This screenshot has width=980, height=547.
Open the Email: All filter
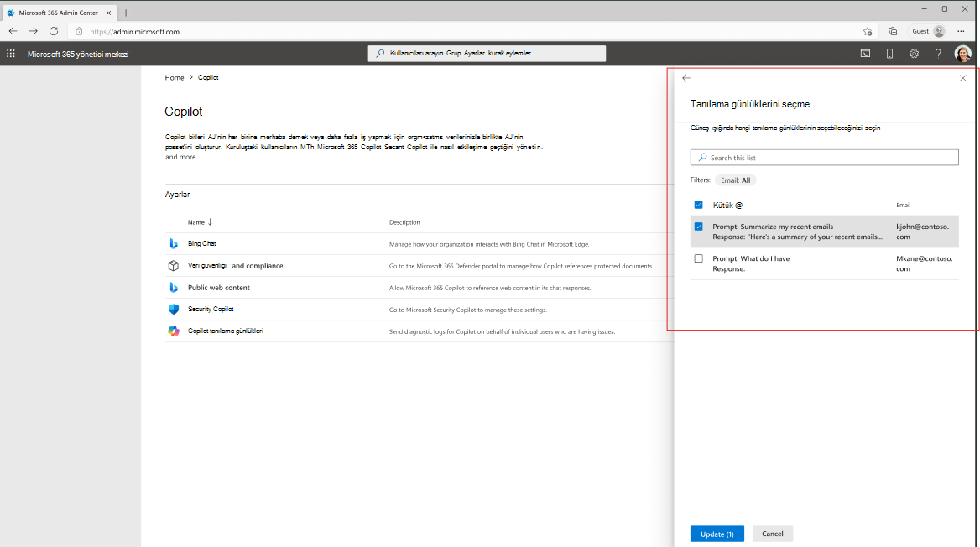(735, 180)
